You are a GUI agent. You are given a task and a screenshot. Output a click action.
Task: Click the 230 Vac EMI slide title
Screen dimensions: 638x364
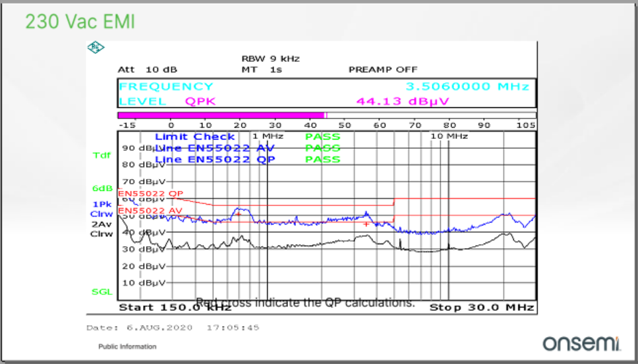pyautogui.click(x=80, y=22)
